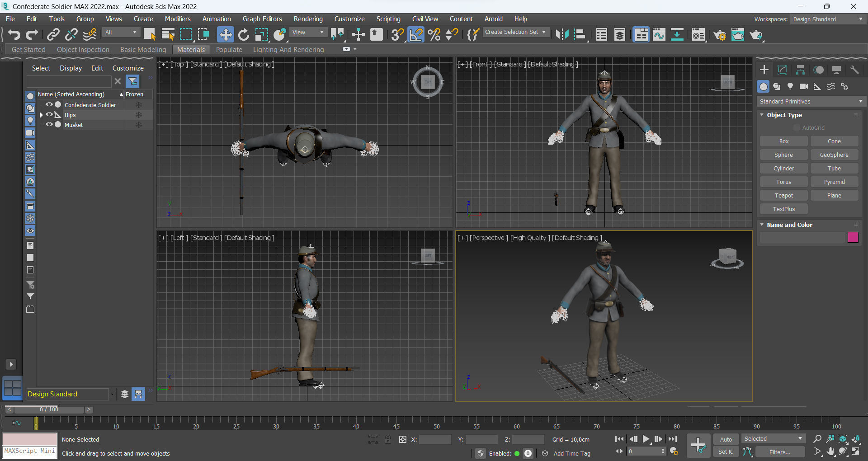Clear the scene explorer search field
The width and height of the screenshot is (868, 461).
click(x=118, y=81)
